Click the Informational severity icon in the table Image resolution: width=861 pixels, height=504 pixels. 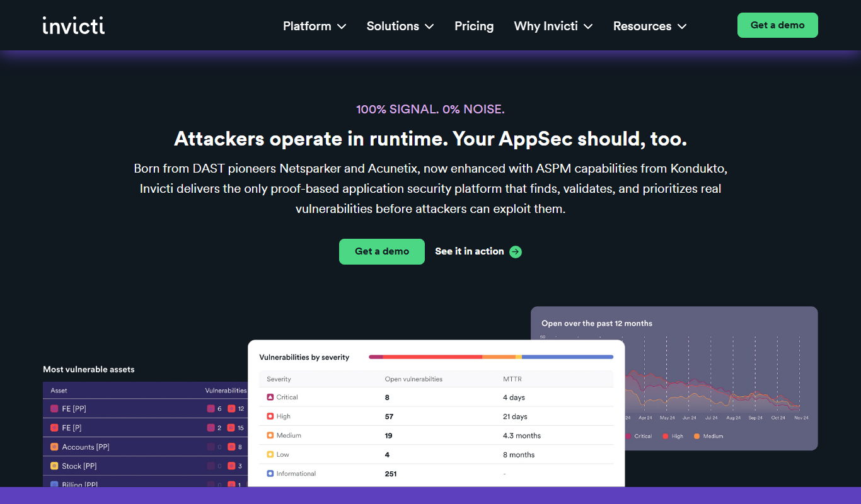[270, 473]
